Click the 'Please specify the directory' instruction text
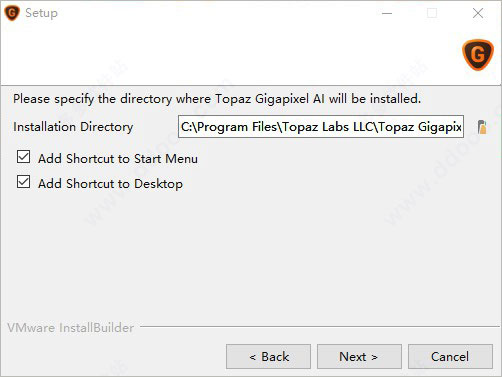Viewport: 502px width, 377px height. tap(217, 99)
